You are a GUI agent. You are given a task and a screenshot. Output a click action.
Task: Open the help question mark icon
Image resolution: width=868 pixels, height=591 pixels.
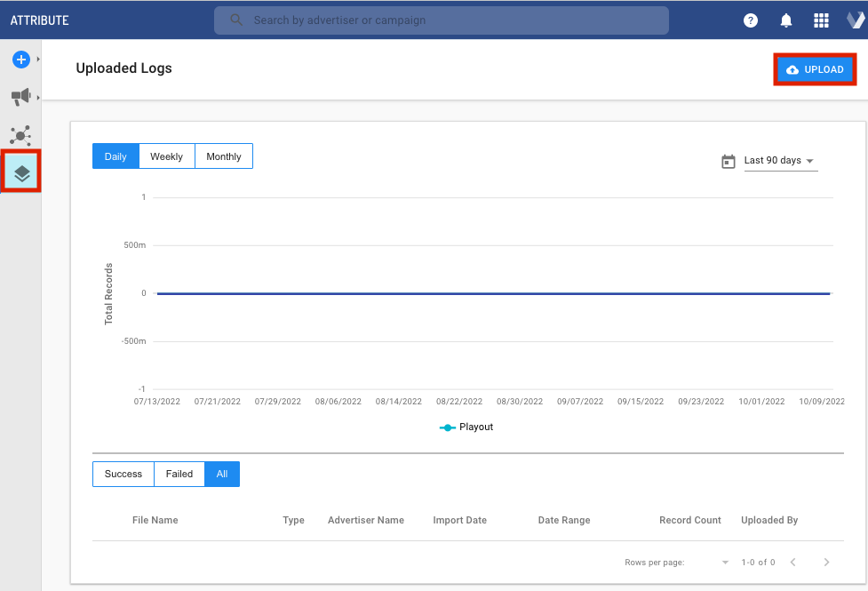coord(751,20)
